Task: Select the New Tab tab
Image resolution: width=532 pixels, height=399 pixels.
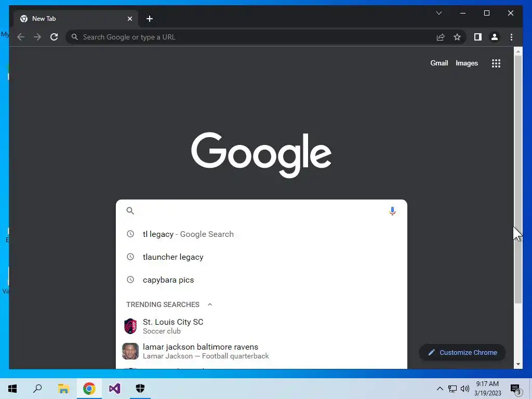Action: pyautogui.click(x=76, y=19)
